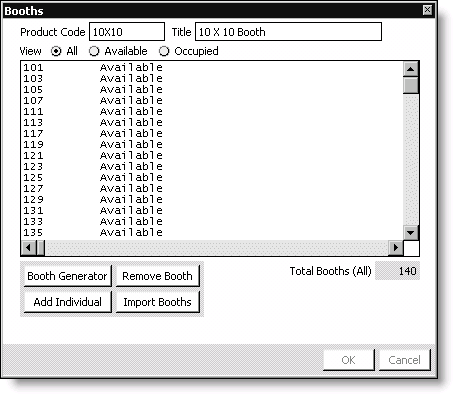Click the list's scroll right arrow
This screenshot has height=395, width=454.
click(x=396, y=248)
